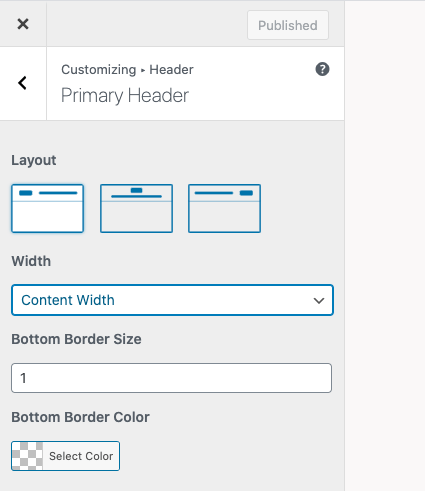425x491 pixels.
Task: Close the Customizer with the X icon
Action: tap(23, 24)
